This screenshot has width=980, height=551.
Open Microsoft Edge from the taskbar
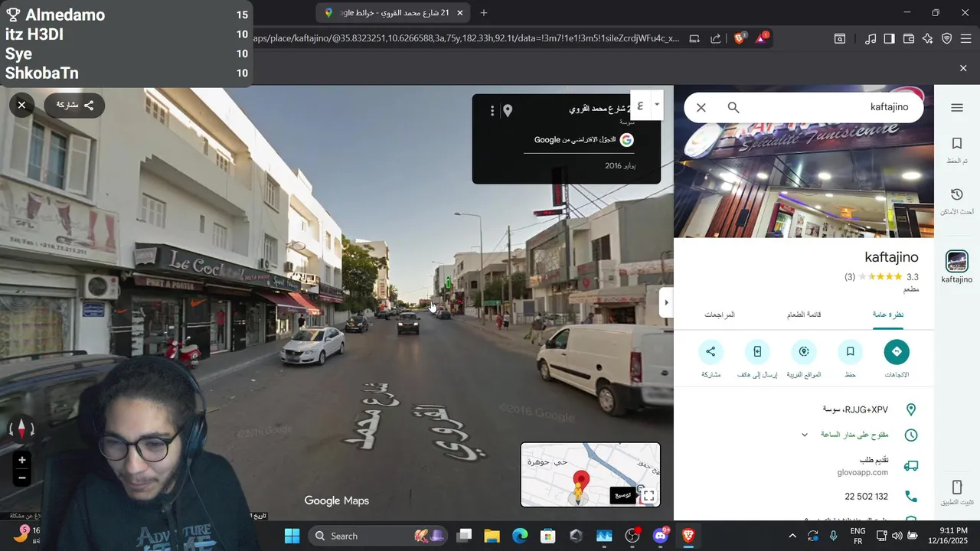click(520, 536)
